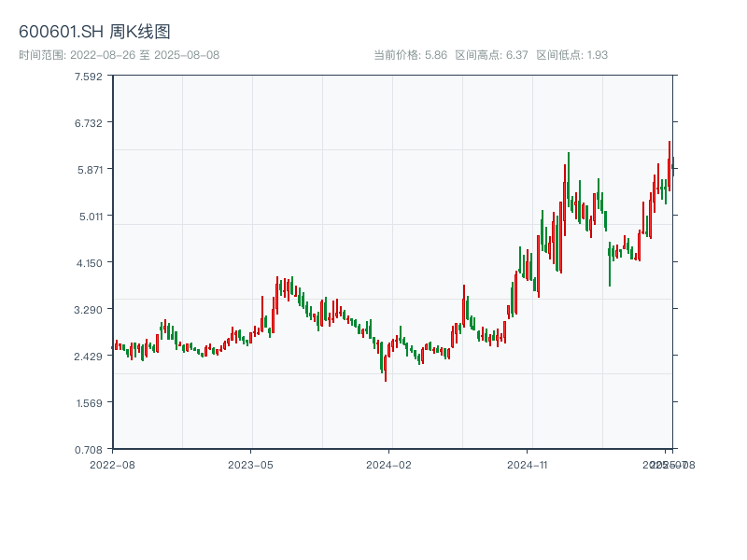Click the 2024-11 x-axis date label

[x=527, y=464]
